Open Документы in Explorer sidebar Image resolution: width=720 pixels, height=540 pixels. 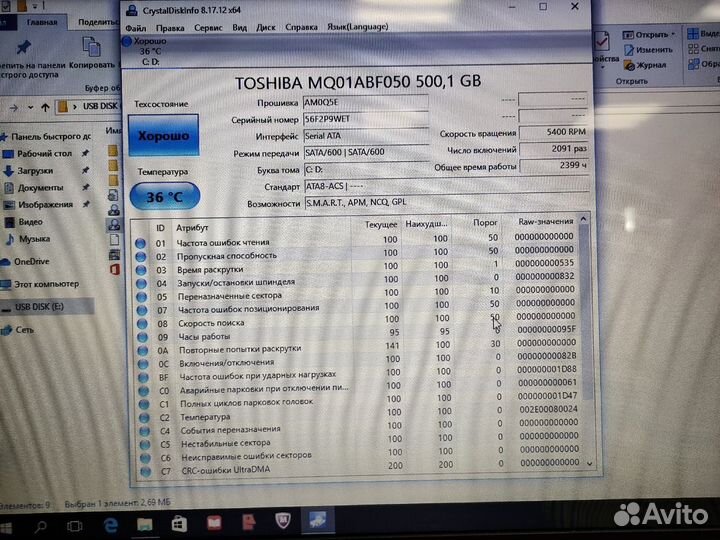pos(40,188)
